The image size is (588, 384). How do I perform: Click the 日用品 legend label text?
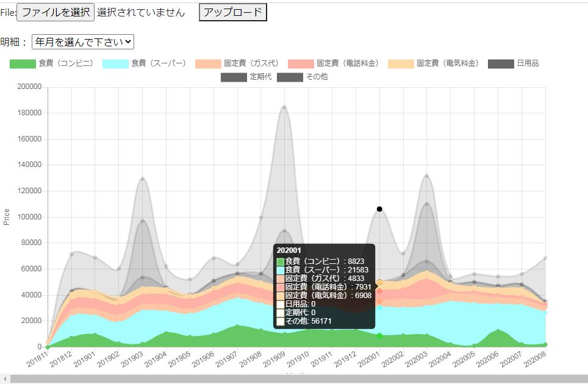[x=528, y=63]
